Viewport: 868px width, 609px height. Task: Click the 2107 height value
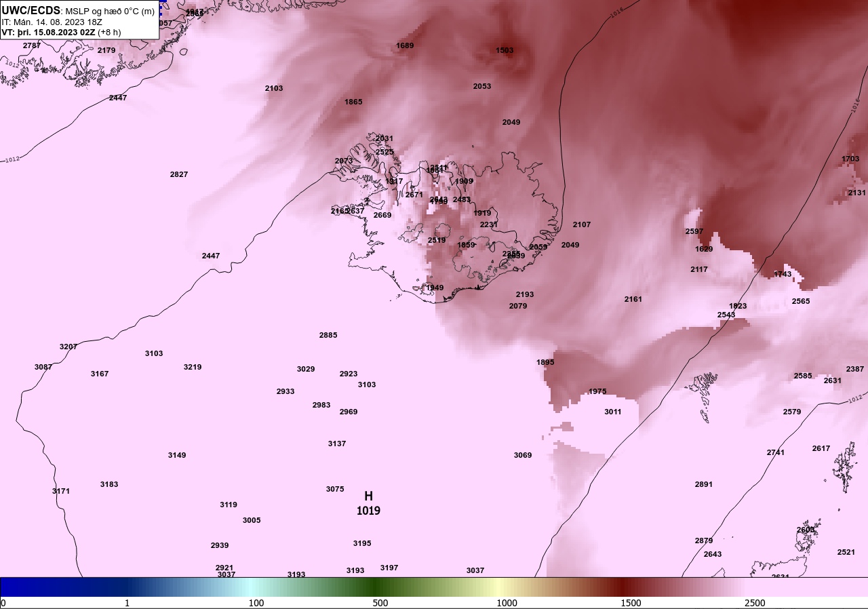[582, 224]
